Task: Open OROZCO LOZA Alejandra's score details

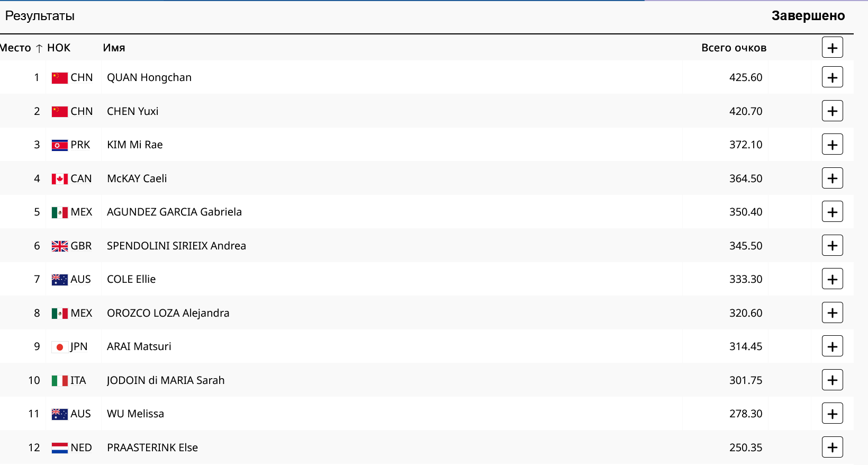Action: pos(832,313)
